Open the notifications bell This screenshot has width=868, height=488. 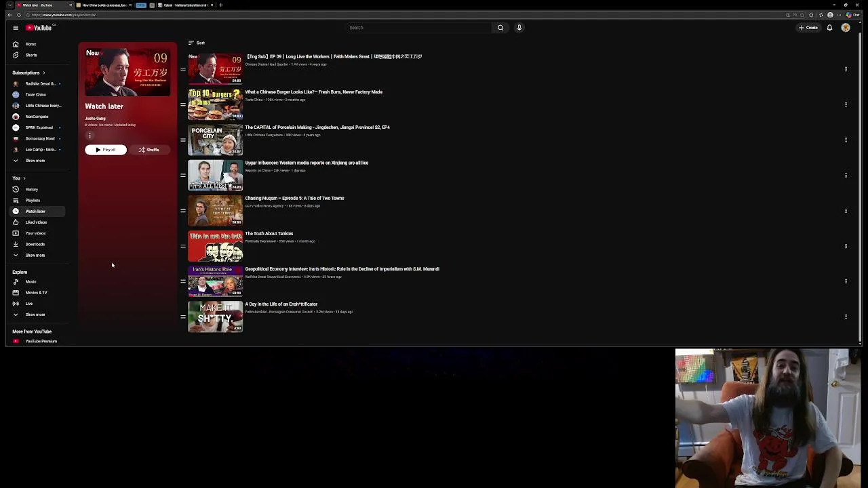click(829, 28)
